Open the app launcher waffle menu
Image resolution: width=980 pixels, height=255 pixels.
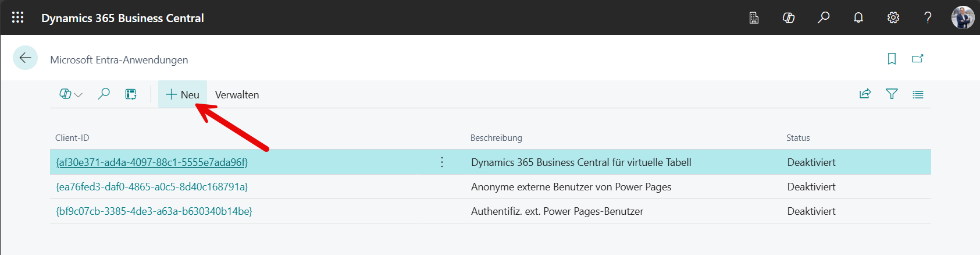point(17,17)
